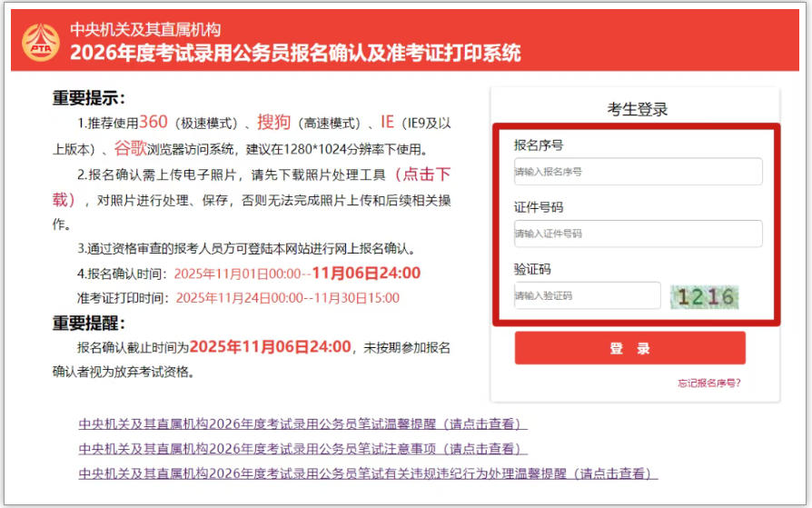
Task: Open the 笔试注意事项 link
Action: pos(302,449)
